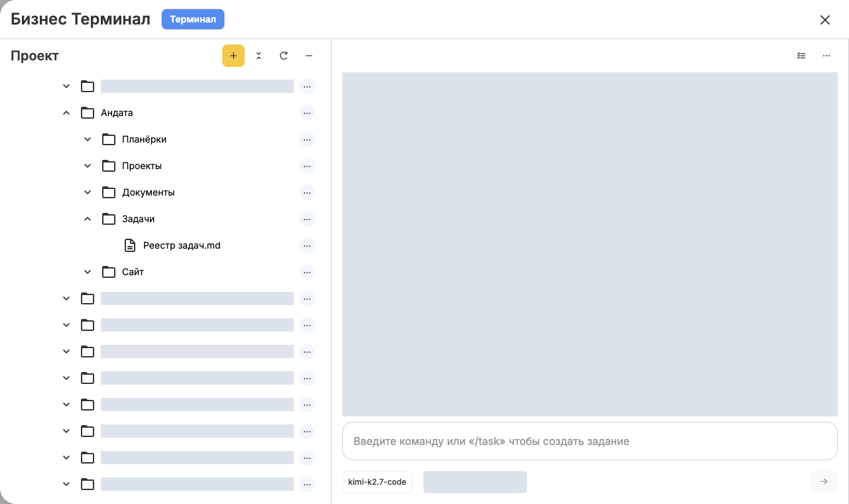The height and width of the screenshot is (504, 849).
Task: Open the task checklist icon above the chat
Action: 801,56
